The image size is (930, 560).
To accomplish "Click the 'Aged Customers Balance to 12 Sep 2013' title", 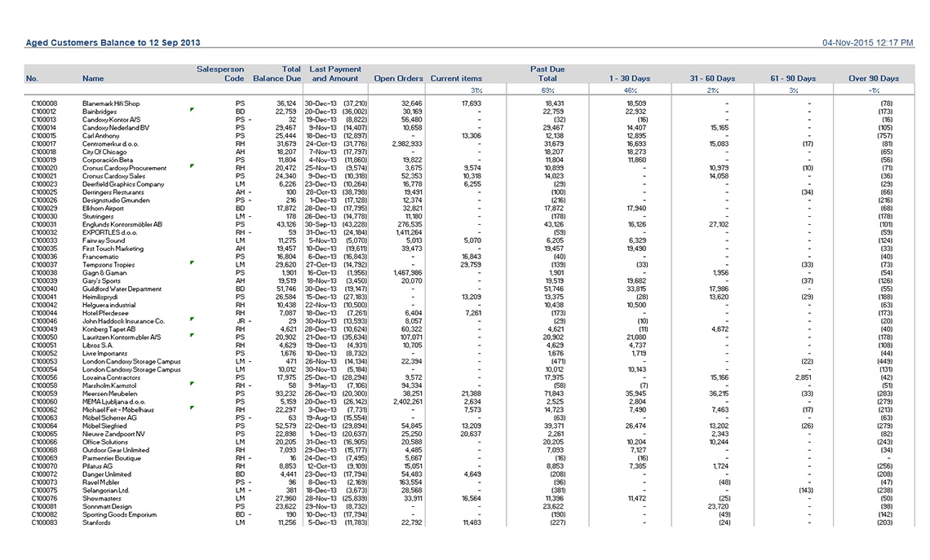I will tap(113, 42).
